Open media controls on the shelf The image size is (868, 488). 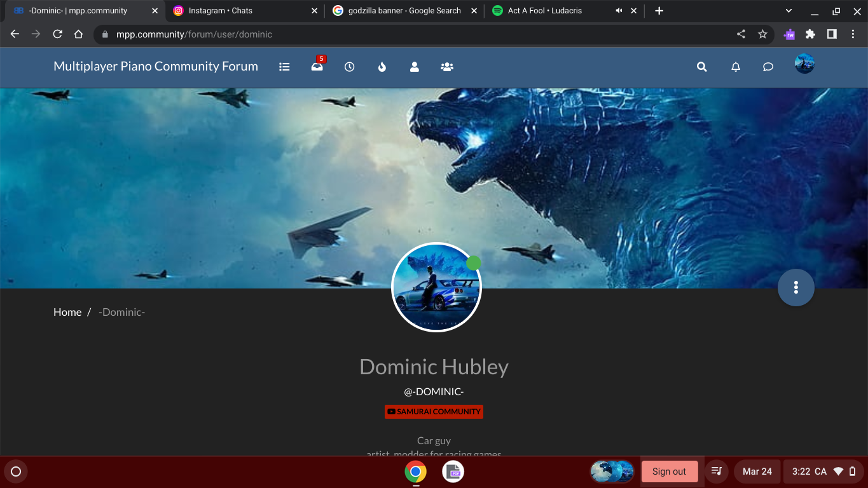tap(717, 471)
